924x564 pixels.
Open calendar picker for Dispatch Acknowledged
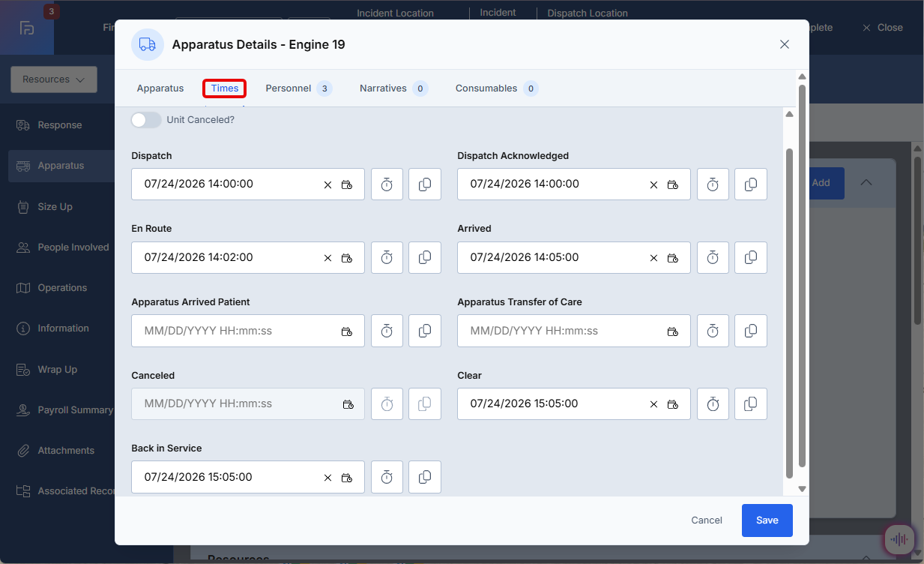point(673,184)
